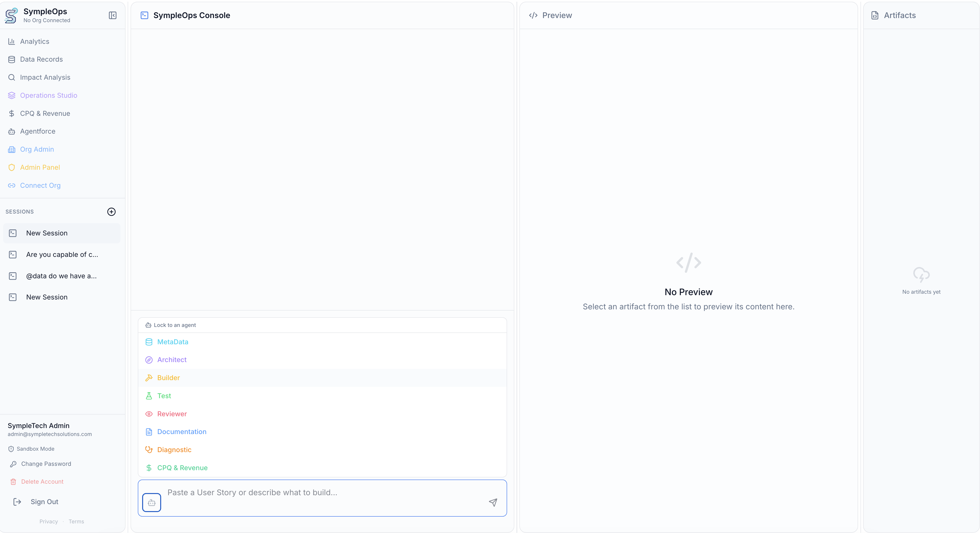Image resolution: width=980 pixels, height=533 pixels.
Task: Click the Sign Out arrow icon
Action: point(17,502)
